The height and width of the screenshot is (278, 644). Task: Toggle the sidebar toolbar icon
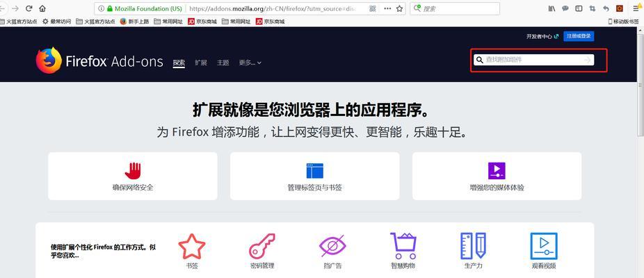[x=579, y=8]
